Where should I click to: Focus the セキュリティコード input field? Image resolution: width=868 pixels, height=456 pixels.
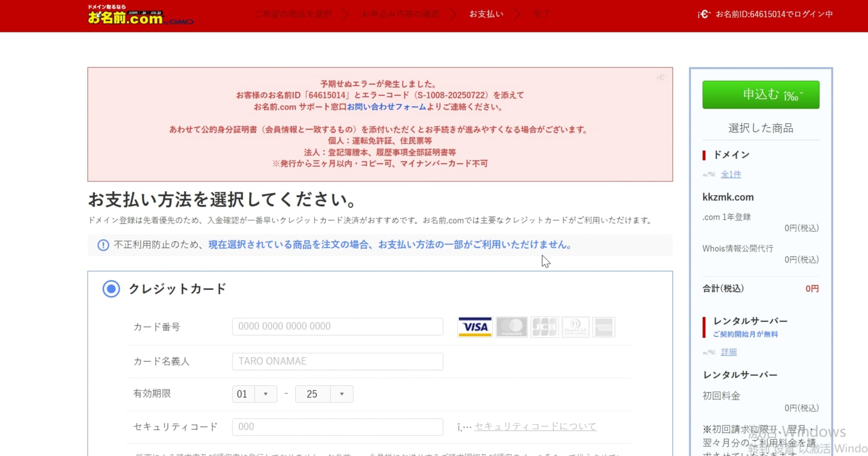(x=337, y=427)
